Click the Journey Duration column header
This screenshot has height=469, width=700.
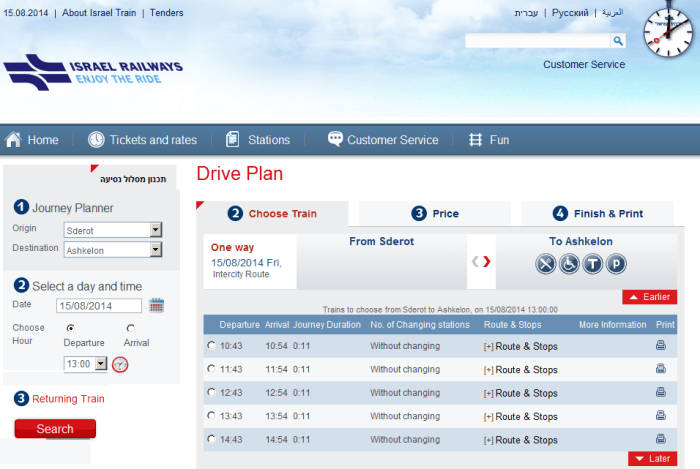click(x=327, y=325)
